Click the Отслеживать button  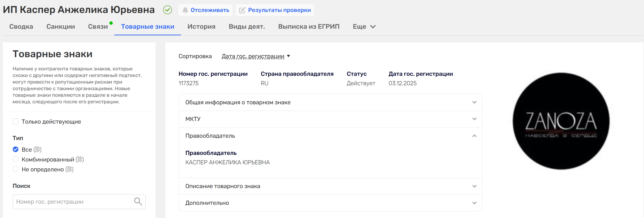[x=205, y=10]
